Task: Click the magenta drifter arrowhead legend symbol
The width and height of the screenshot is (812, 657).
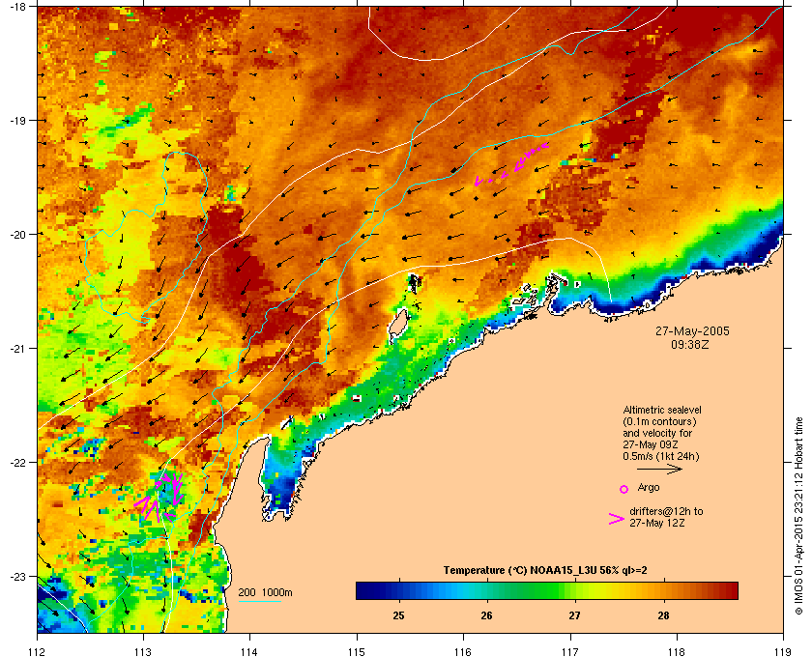Action: tap(617, 519)
